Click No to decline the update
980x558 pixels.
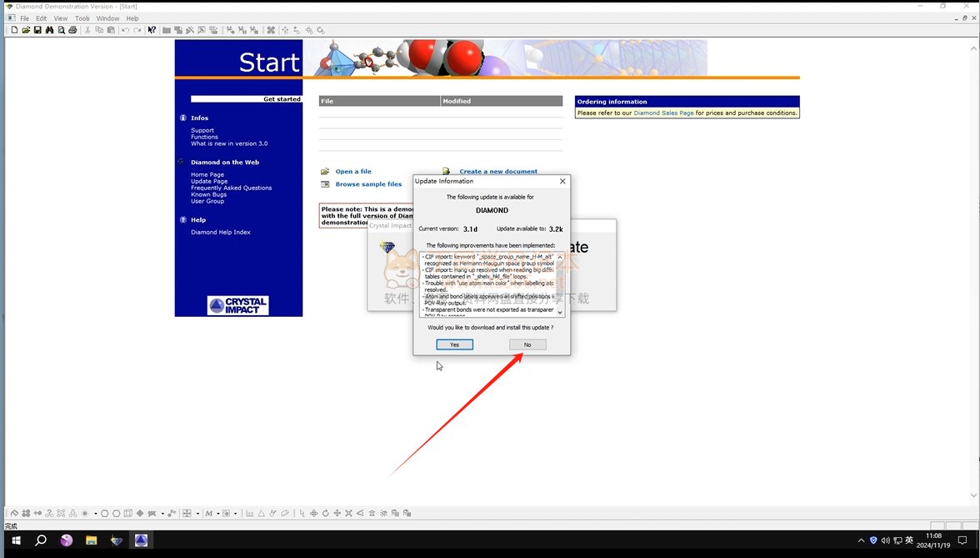[527, 344]
